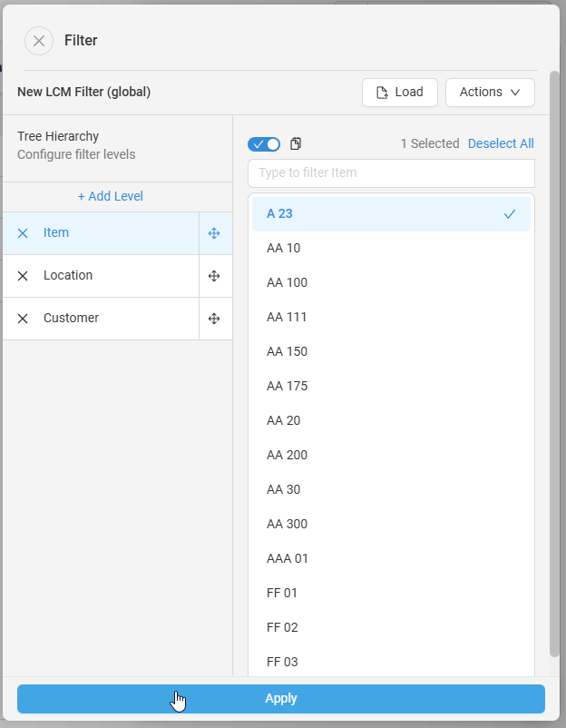566x728 pixels.
Task: Click the Load button
Action: tap(399, 93)
